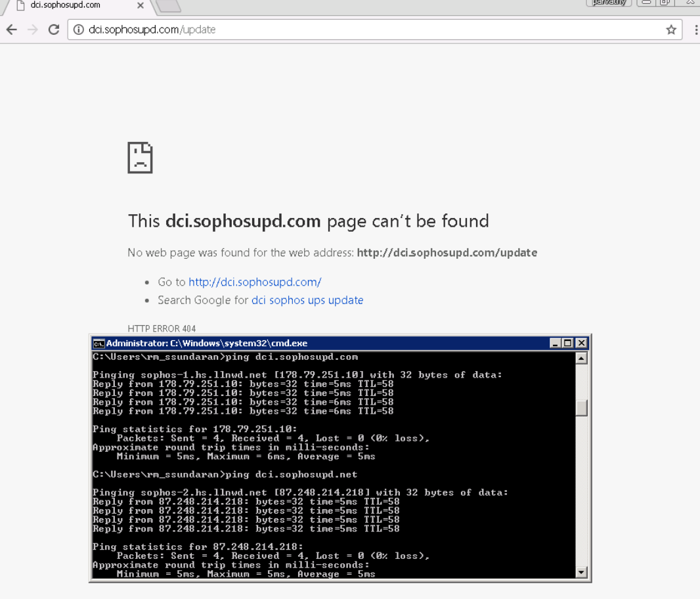Screen dimensions: 700x599
Task: Close the dci.sophosupd.com tab
Action: coord(140,5)
